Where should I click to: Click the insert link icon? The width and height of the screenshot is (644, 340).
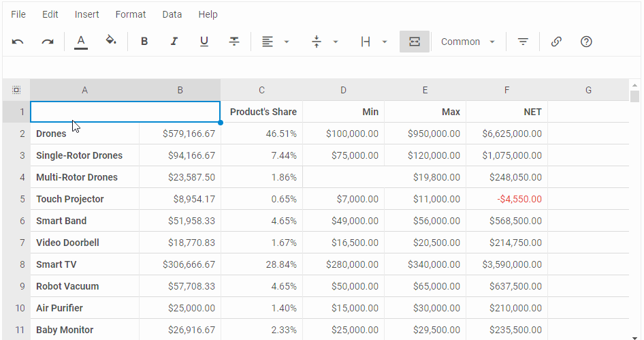click(x=556, y=42)
